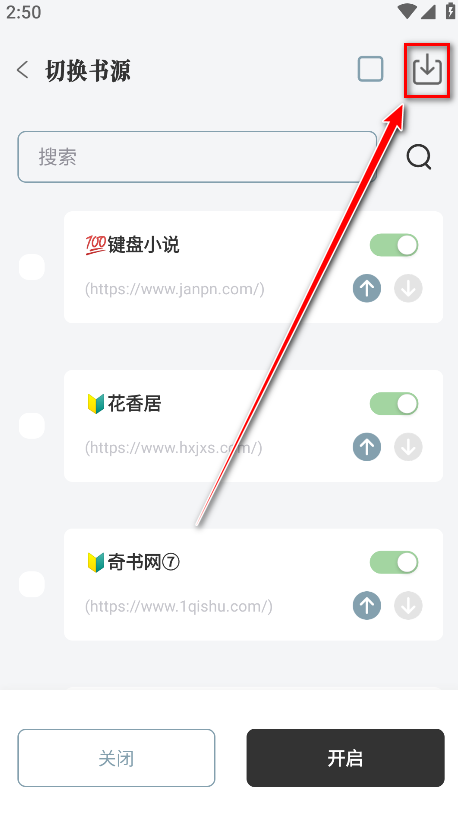This screenshot has height=820, width=458.
Task: Move 奇书网⑦ source down
Action: pyautogui.click(x=408, y=606)
